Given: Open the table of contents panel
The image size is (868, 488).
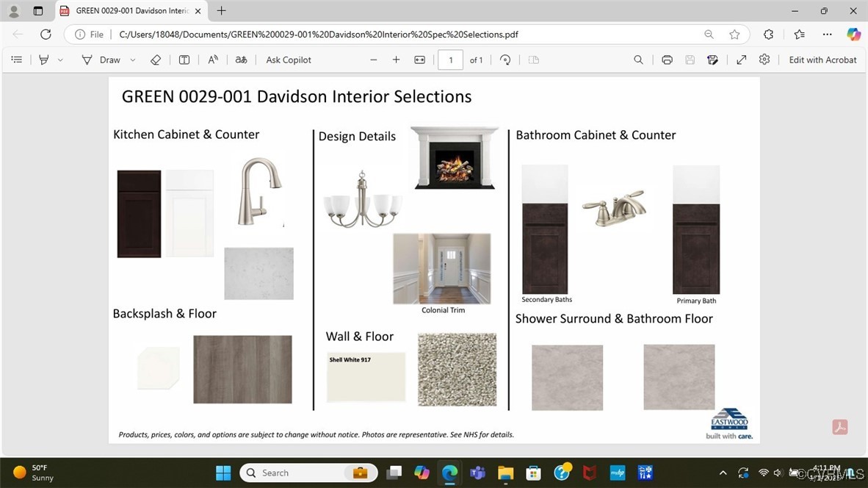Looking at the screenshot, I should tap(17, 60).
